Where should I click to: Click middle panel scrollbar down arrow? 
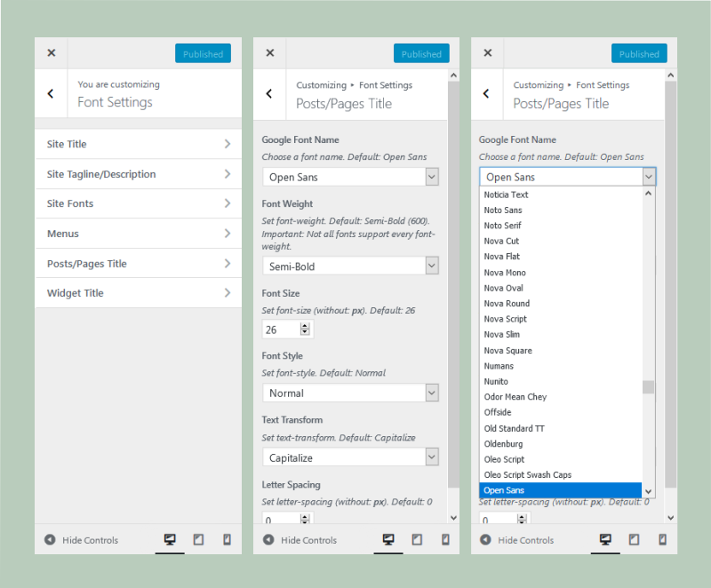[453, 517]
